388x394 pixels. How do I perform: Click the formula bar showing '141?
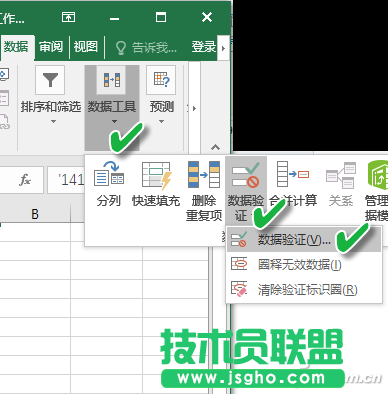click(66, 180)
